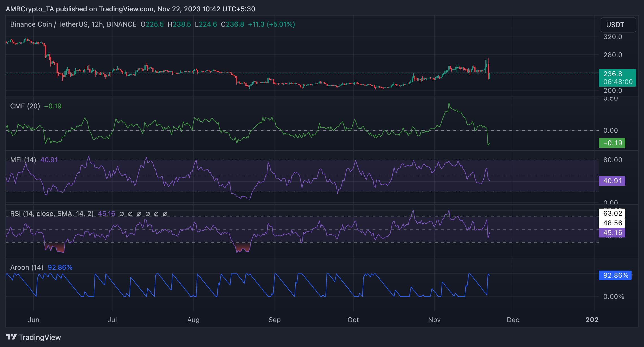Click the Aug label on time axis
The width and height of the screenshot is (644, 347).
pyautogui.click(x=193, y=320)
